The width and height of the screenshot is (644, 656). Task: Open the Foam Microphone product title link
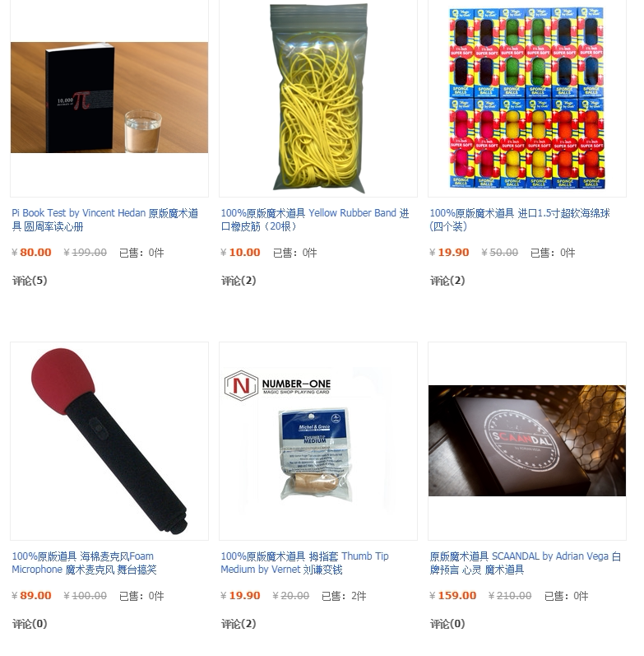pos(84,563)
